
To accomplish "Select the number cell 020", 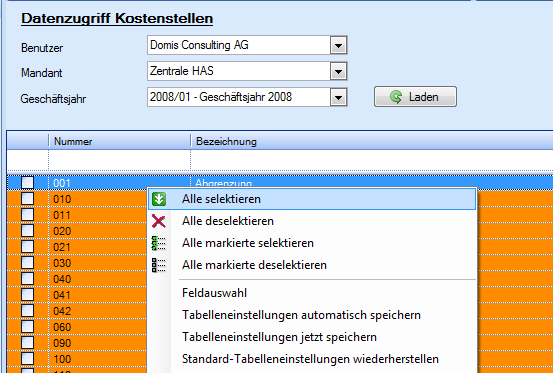I will click(98, 231).
